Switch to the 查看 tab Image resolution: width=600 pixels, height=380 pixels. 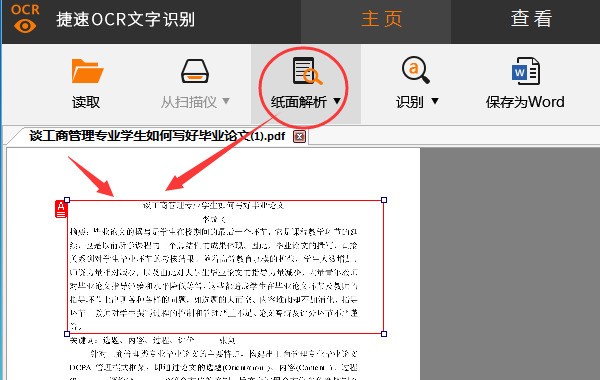coord(531,18)
